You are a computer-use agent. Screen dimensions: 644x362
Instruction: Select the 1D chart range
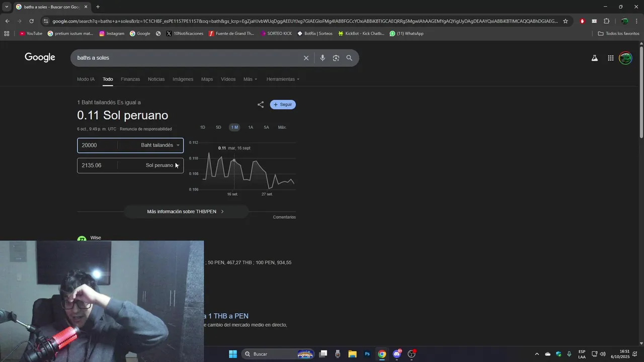[x=203, y=127]
